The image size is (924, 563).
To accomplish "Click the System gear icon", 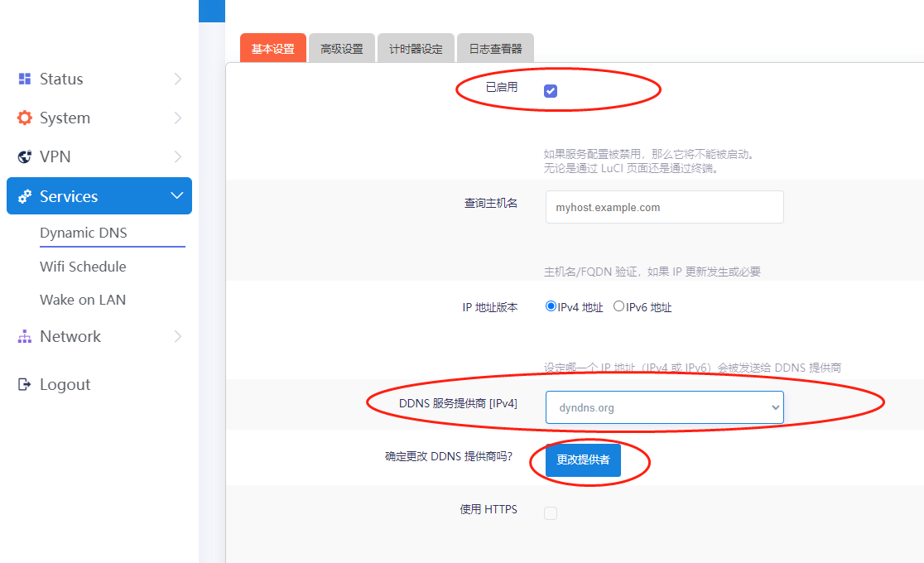I will [x=25, y=118].
